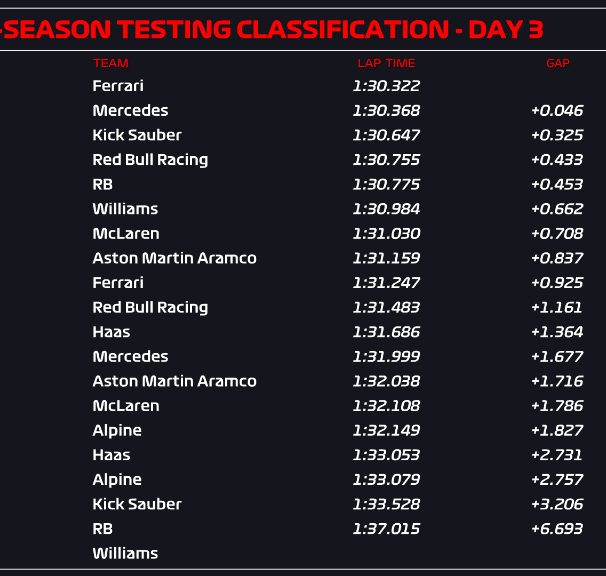Click Alpine entry with 1:32.149 lap
This screenshot has height=576, width=606.
pos(117,430)
